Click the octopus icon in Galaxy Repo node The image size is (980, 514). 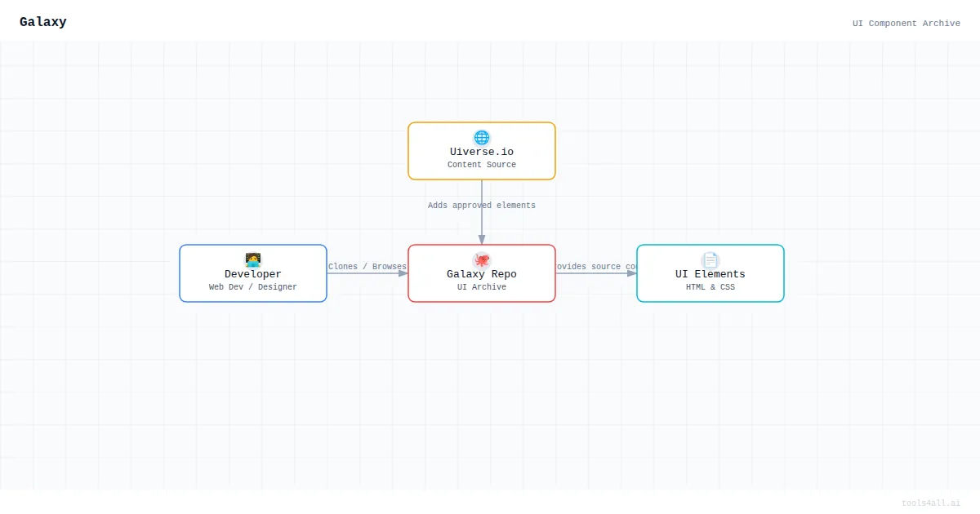[482, 260]
